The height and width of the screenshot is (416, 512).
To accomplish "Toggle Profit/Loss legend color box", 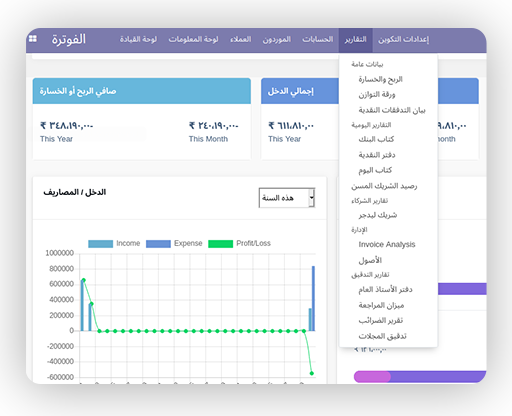I will point(220,244).
